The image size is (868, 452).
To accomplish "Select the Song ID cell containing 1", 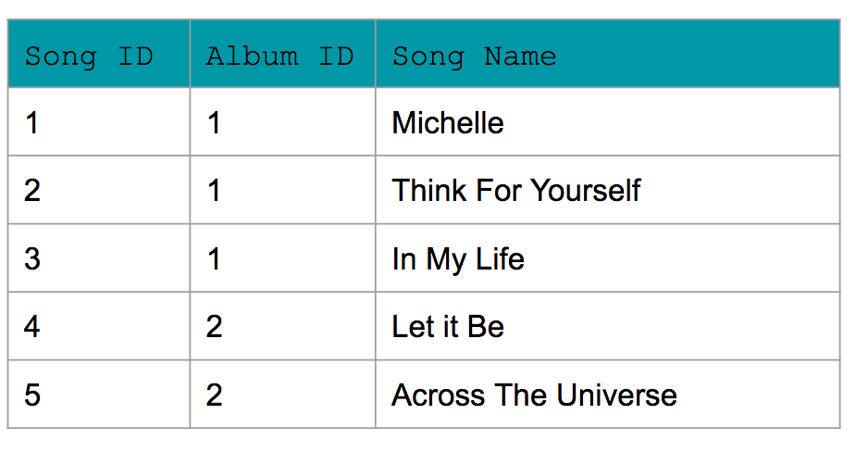I will click(x=32, y=122).
